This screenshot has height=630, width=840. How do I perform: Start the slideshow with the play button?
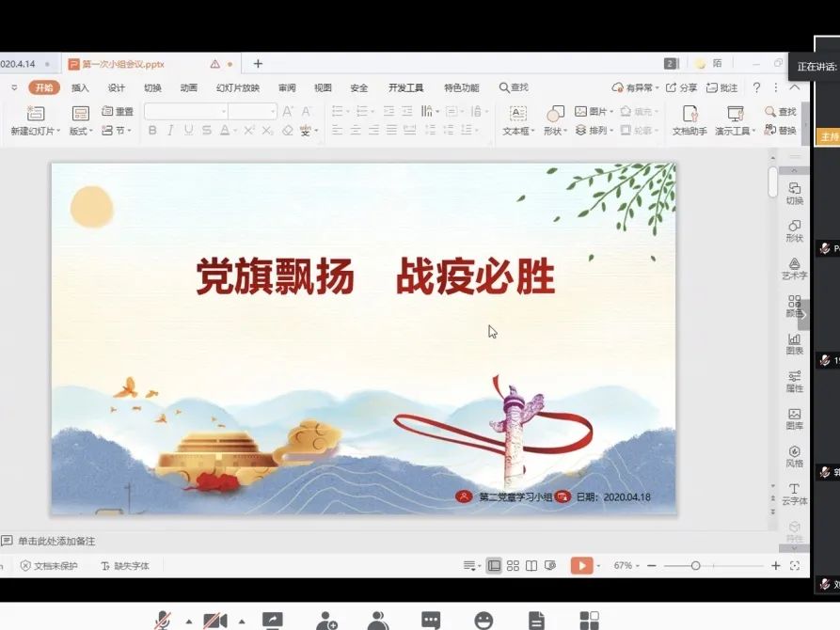click(581, 565)
